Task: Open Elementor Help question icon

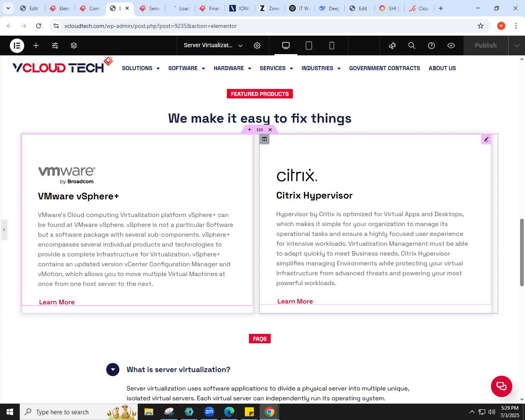Action: tap(431, 46)
